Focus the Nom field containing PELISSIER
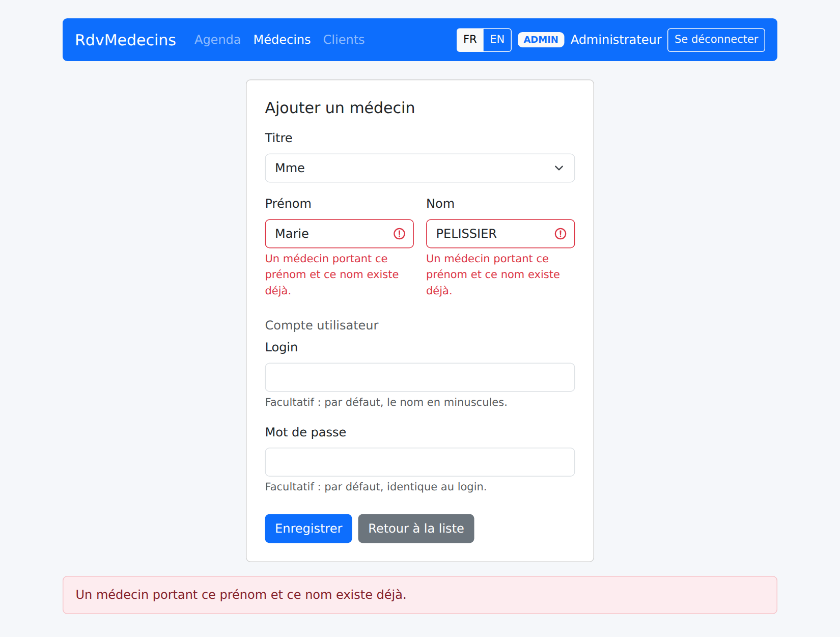Image resolution: width=840 pixels, height=637 pixels. pyautogui.click(x=500, y=234)
